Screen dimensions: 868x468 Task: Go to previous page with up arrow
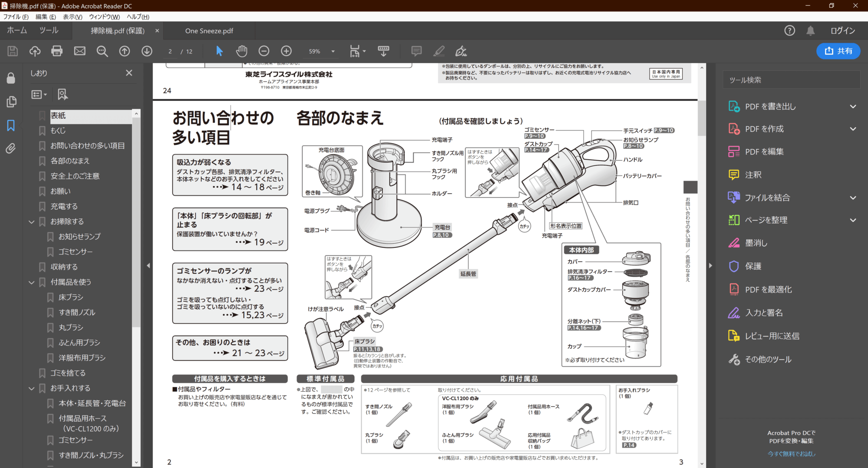coord(125,51)
